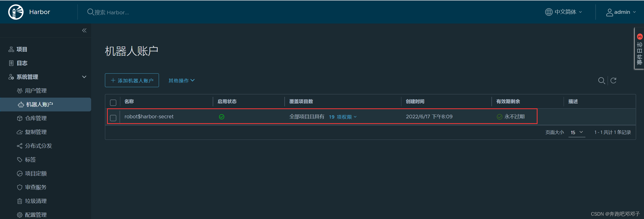This screenshot has height=219, width=644.
Task: Change page size dropdown showing 15
Action: [x=577, y=132]
